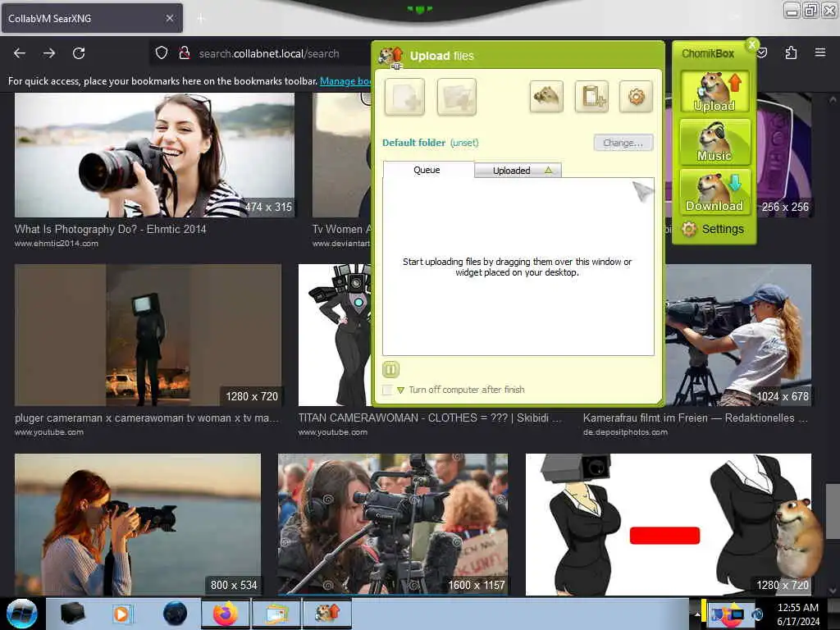Click Kamerafrau filmt im Freien result title
This screenshot has width=840, height=630.
tap(696, 418)
